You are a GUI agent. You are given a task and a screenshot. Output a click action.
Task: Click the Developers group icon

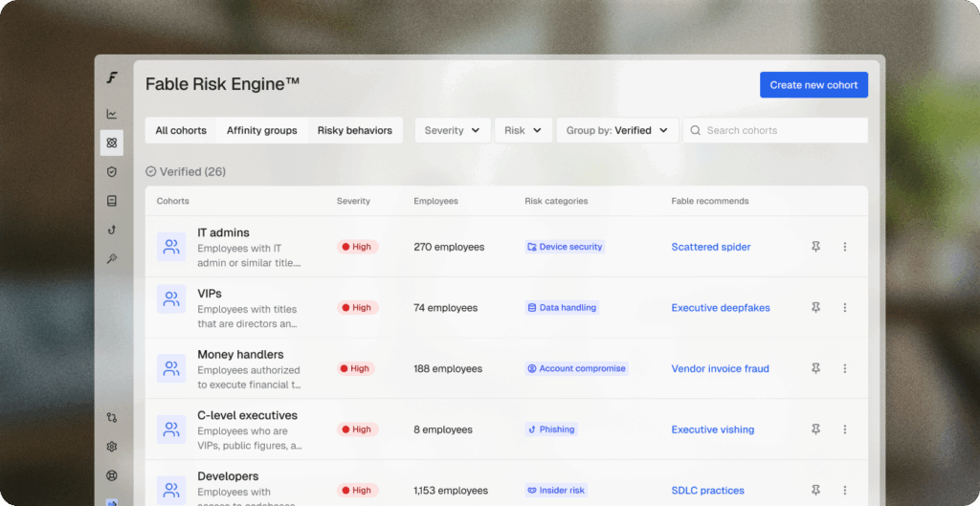coord(171,491)
